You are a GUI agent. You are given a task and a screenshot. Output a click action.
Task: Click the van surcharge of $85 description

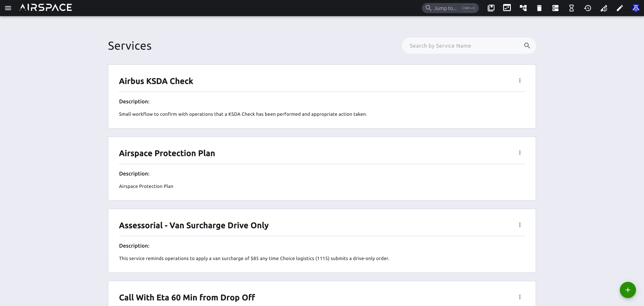click(x=254, y=259)
